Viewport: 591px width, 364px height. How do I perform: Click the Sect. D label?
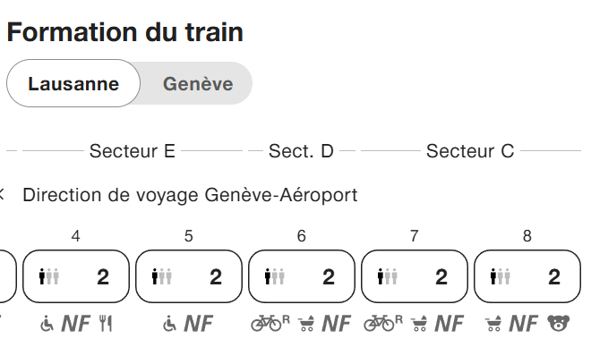301,151
